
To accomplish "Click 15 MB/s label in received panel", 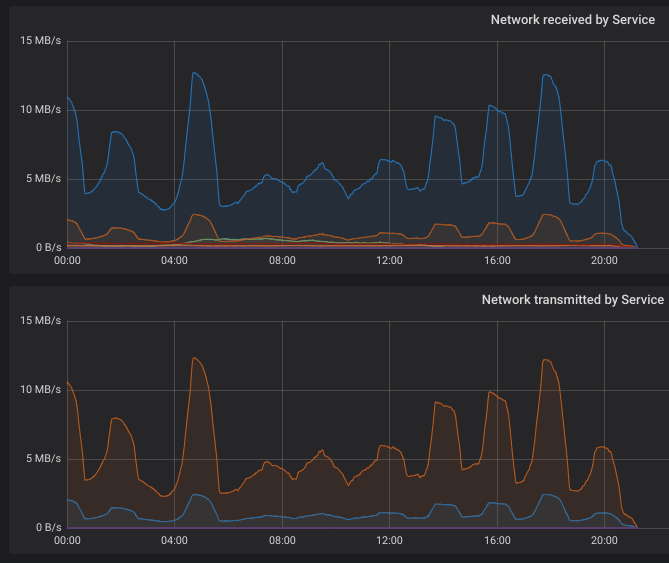I will tap(41, 41).
